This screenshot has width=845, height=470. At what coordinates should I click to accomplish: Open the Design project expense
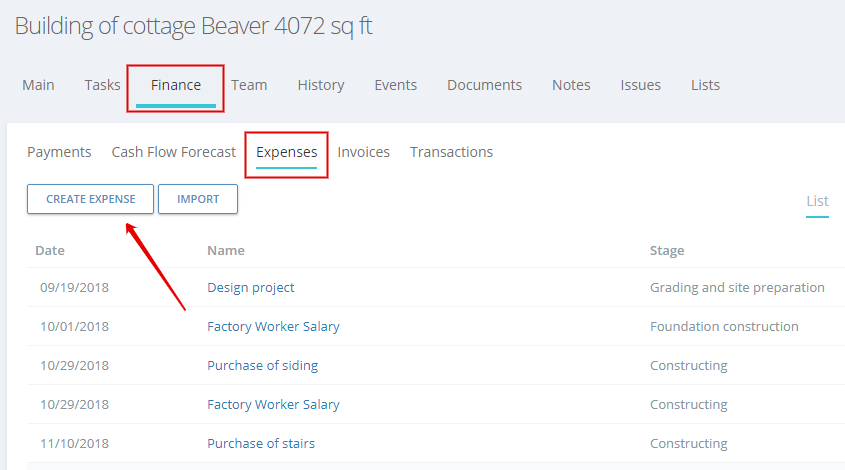click(251, 288)
